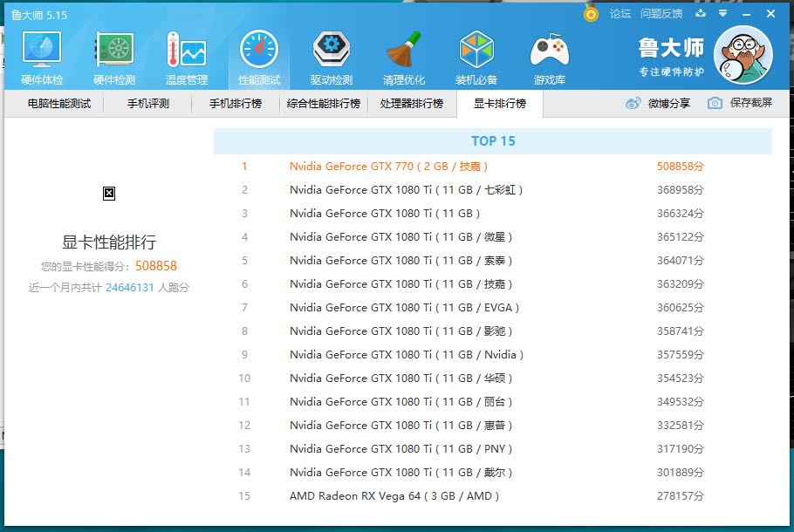The width and height of the screenshot is (794, 532).
Task: Click 微博分享 share button
Action: pos(669,103)
